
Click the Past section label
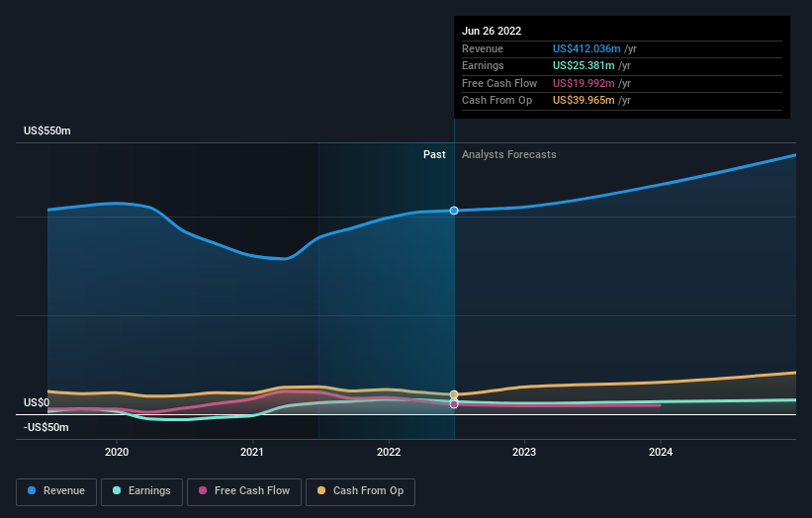[x=434, y=155]
